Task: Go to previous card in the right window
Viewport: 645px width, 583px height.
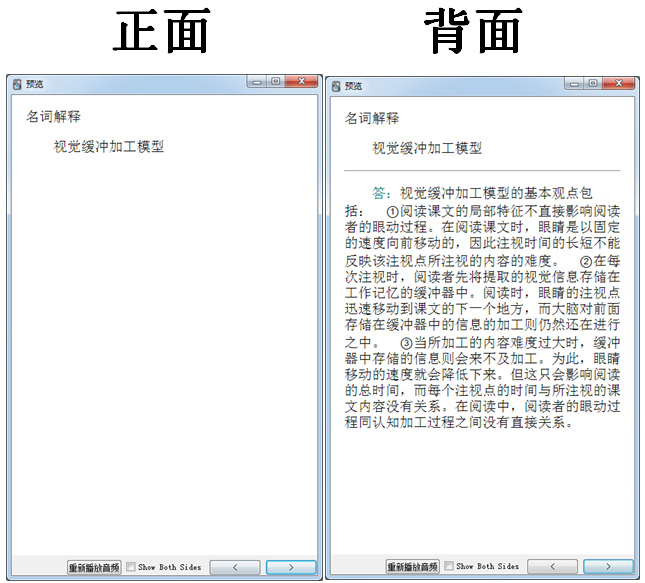Action: (x=552, y=567)
